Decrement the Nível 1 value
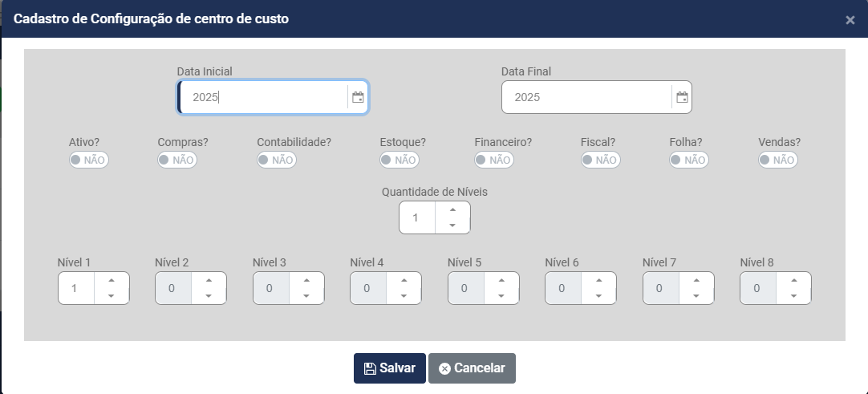This screenshot has width=868, height=394. pyautogui.click(x=112, y=296)
